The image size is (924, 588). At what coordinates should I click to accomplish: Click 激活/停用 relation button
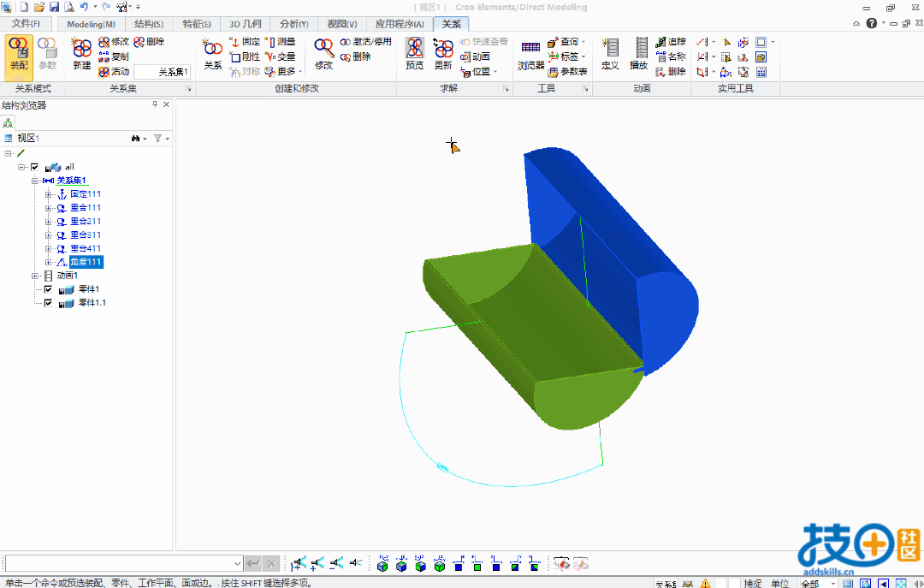click(x=366, y=42)
